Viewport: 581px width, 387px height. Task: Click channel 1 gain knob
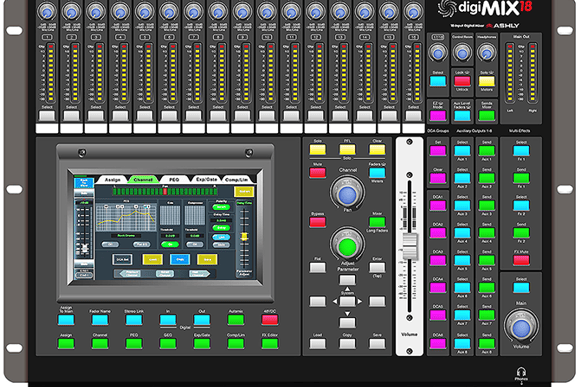pyautogui.click(x=47, y=12)
